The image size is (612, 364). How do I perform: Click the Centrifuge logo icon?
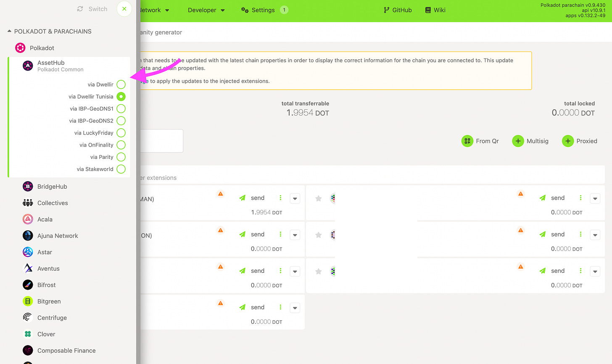pyautogui.click(x=28, y=318)
